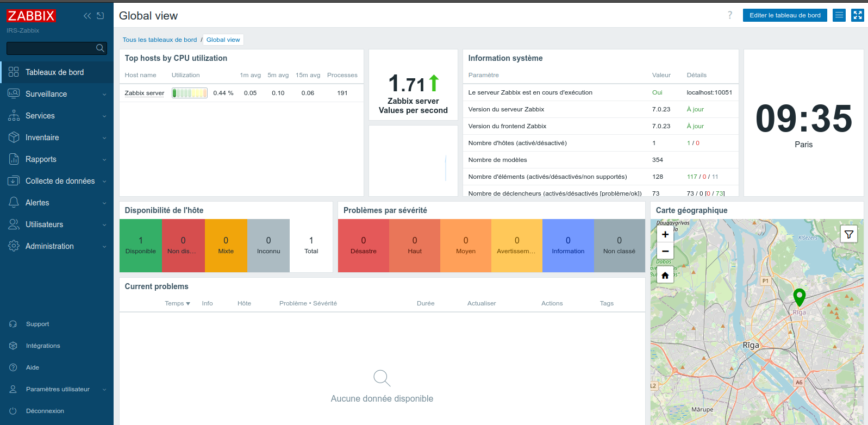Open the help question mark in header
The image size is (868, 425).
tap(730, 15)
